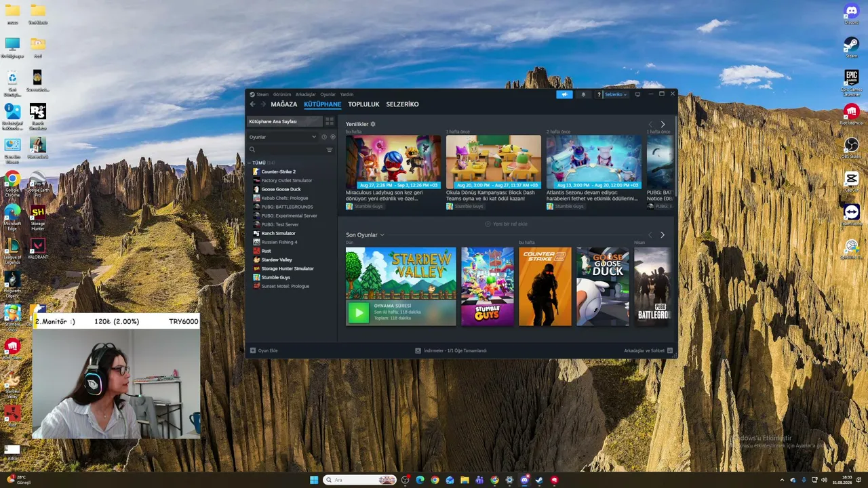The image size is (868, 488).
Task: Open Google Chrome desktop shortcut
Action: coord(12,184)
